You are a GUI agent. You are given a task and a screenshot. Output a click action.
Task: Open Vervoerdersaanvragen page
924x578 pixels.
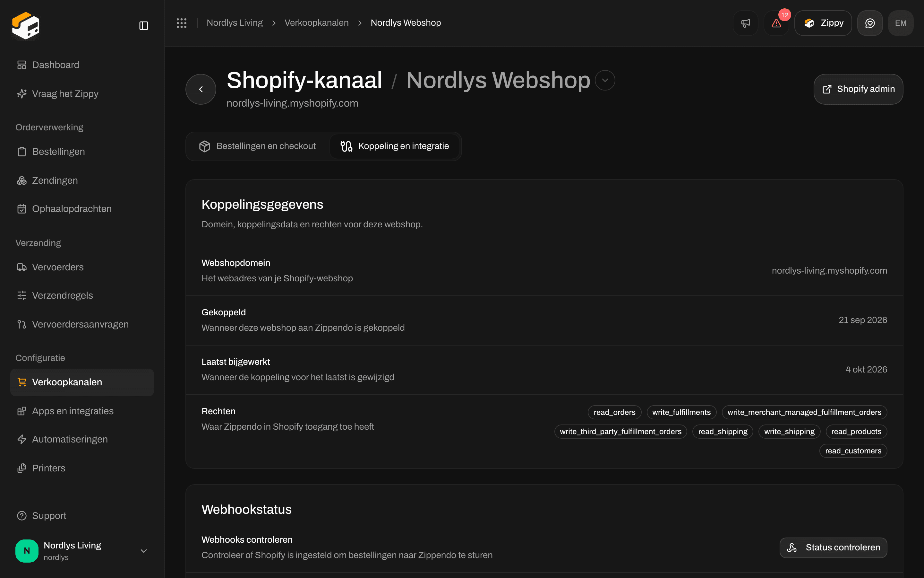(x=82, y=324)
